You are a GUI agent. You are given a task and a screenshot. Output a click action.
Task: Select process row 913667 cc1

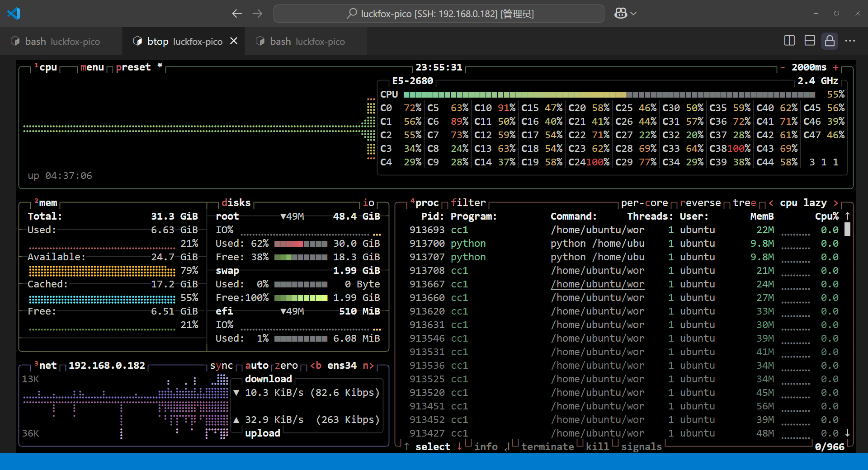(x=624, y=284)
